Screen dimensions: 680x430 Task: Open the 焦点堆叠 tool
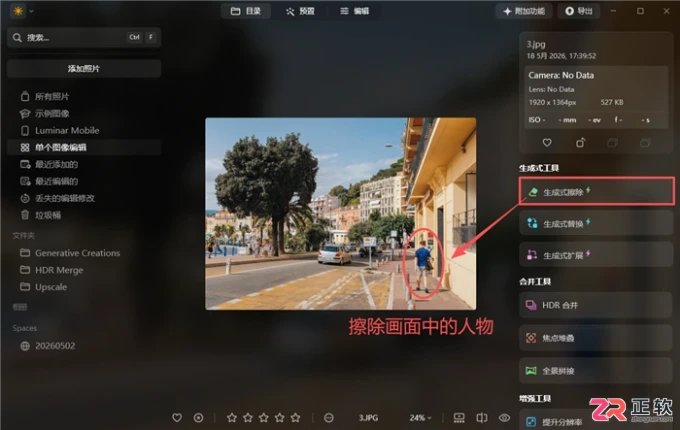596,338
